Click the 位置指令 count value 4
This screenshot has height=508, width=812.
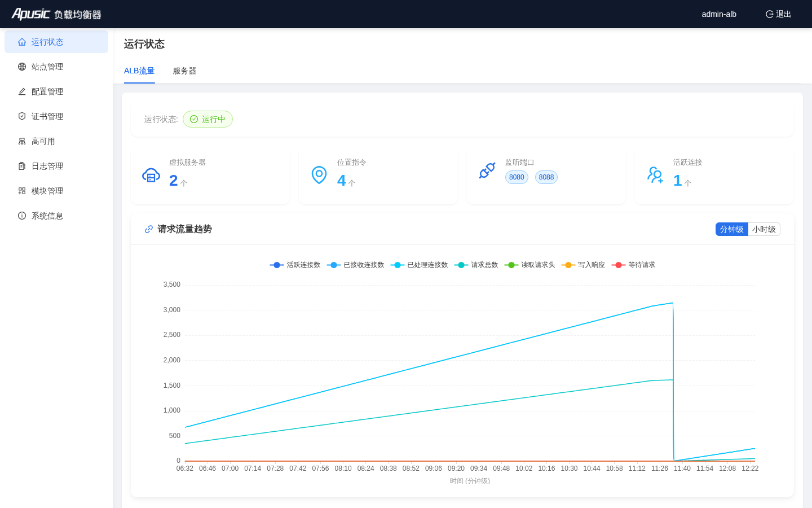(x=342, y=181)
